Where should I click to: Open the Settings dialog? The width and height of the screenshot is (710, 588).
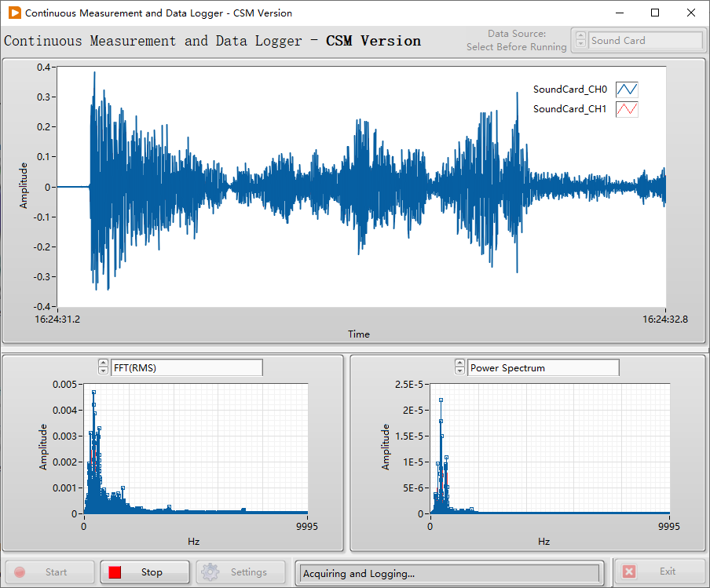(x=240, y=572)
